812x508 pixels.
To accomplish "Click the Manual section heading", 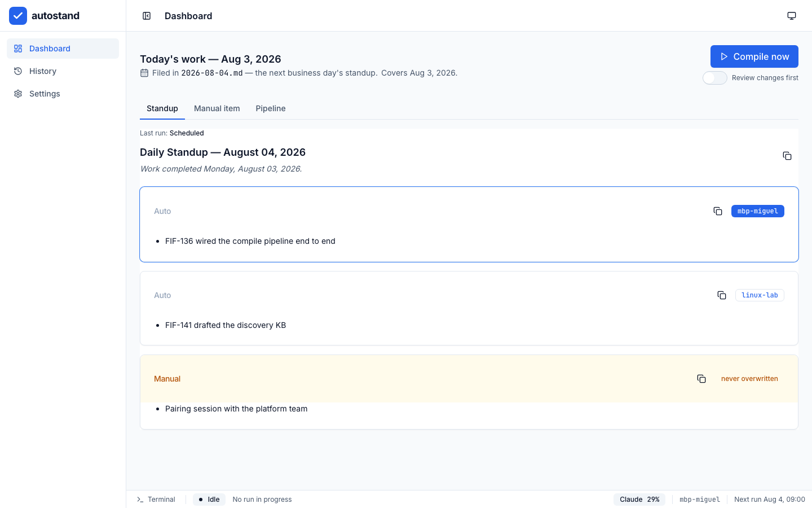I will [x=167, y=379].
